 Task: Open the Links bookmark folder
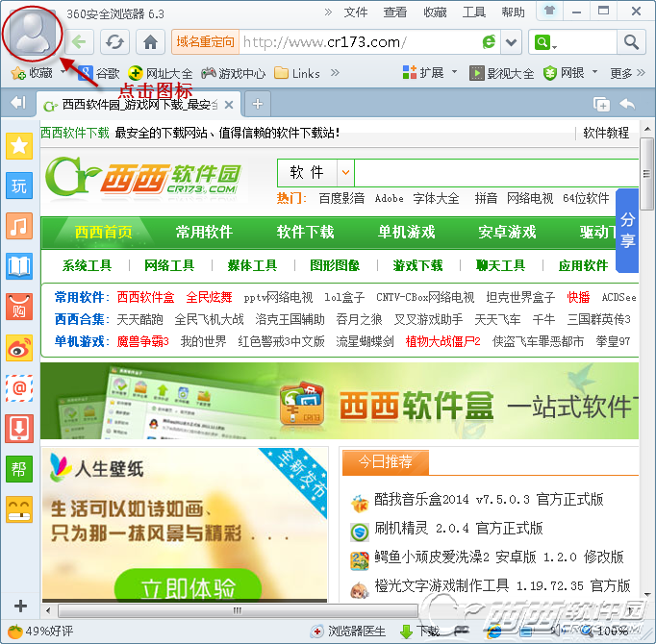coord(297,74)
